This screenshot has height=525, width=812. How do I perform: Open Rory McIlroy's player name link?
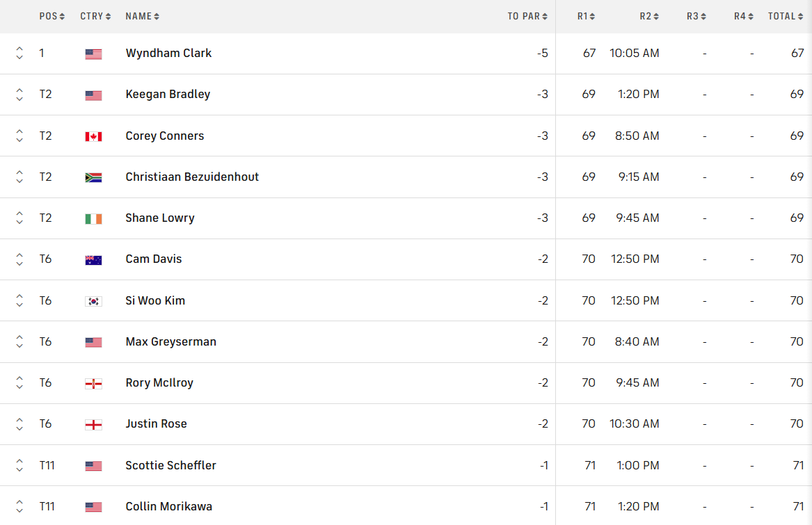coord(159,383)
